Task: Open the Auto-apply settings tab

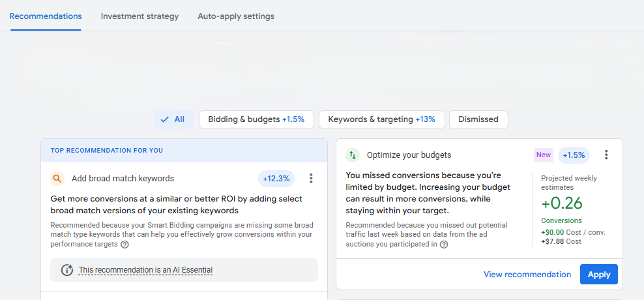Action: tap(236, 16)
